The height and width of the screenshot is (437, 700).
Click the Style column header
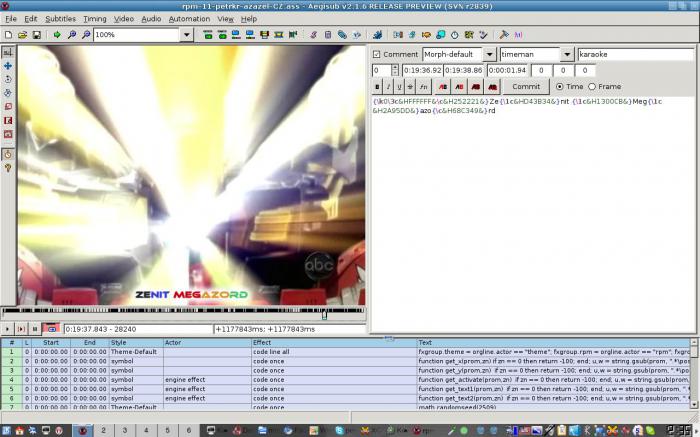tap(136, 342)
